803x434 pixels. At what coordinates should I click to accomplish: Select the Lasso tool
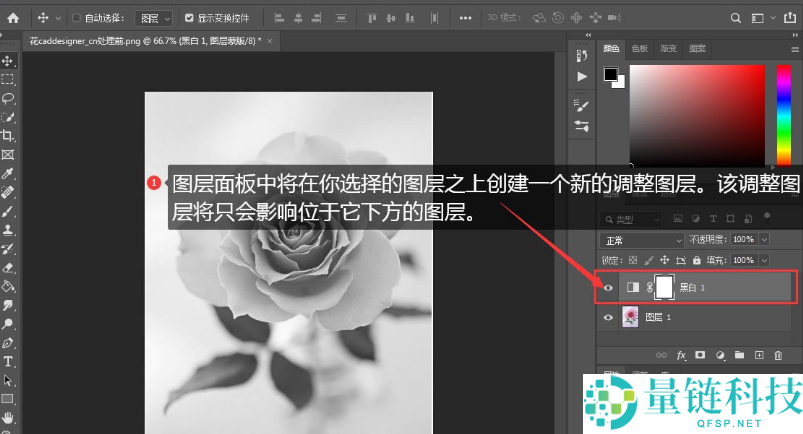(8, 98)
